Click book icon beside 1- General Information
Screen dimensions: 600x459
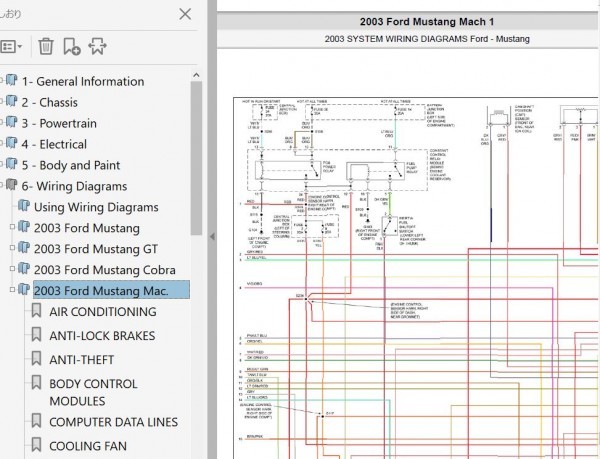[x=12, y=80]
